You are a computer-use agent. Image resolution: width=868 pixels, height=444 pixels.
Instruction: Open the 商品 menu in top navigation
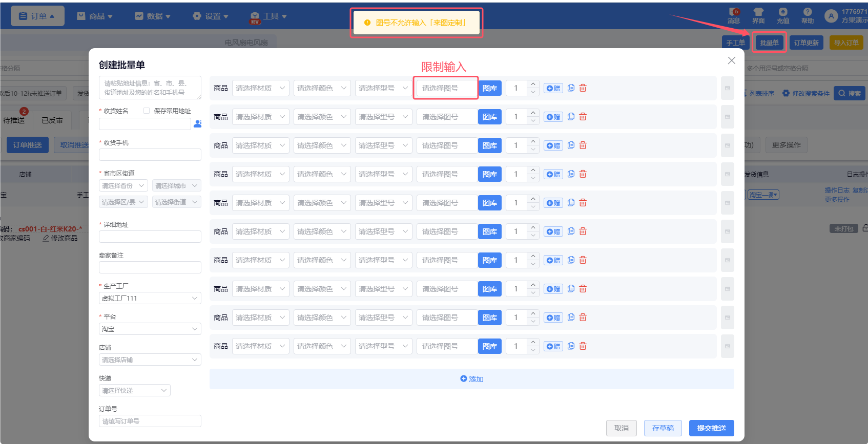[95, 16]
